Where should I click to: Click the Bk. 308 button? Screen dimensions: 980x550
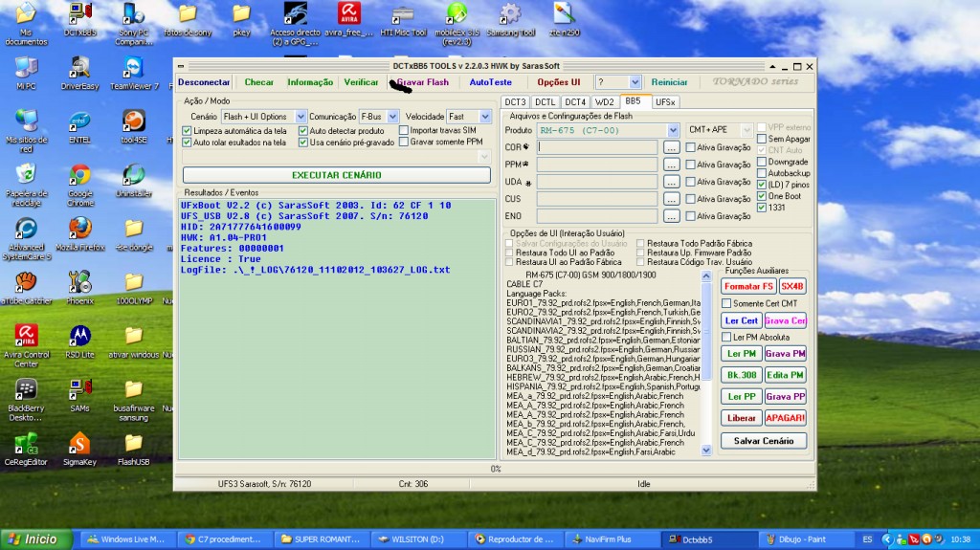coord(742,375)
